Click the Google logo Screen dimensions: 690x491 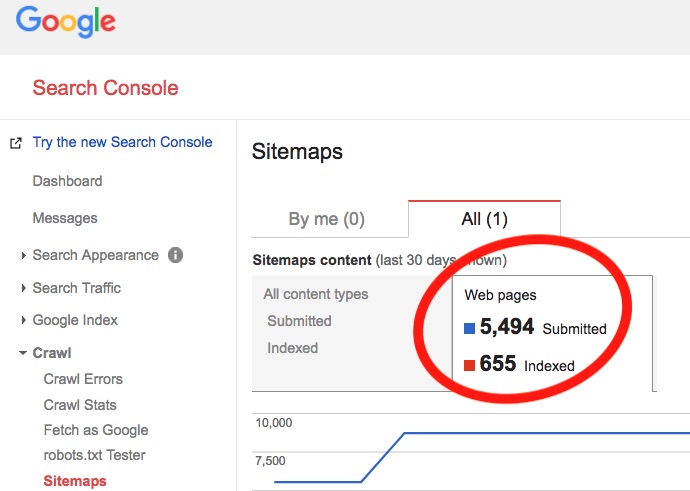pos(66,22)
